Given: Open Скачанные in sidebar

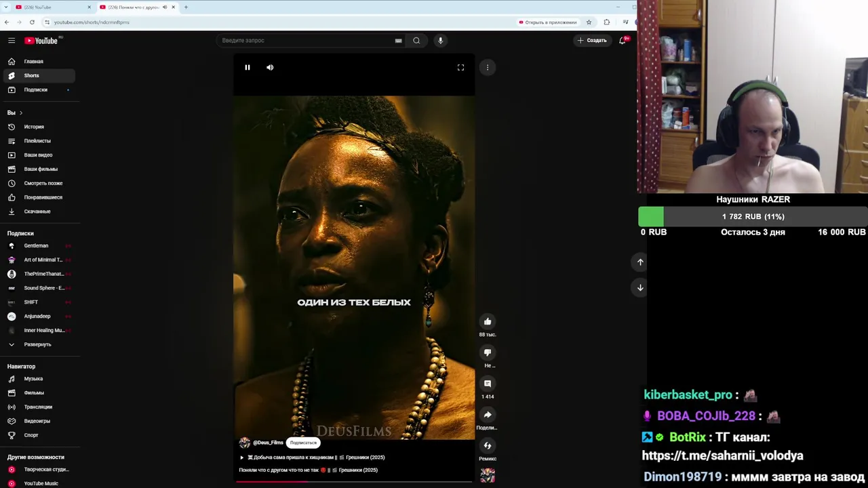Looking at the screenshot, I should (39, 211).
